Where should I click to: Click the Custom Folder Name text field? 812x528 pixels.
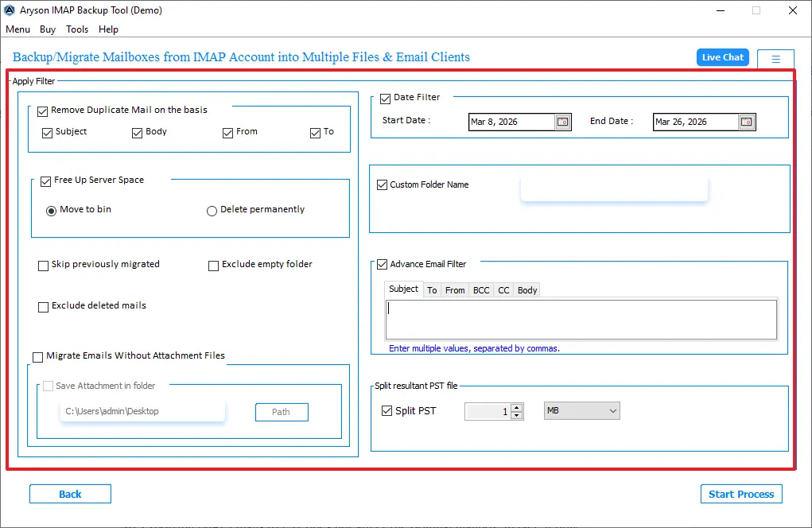[x=613, y=189]
